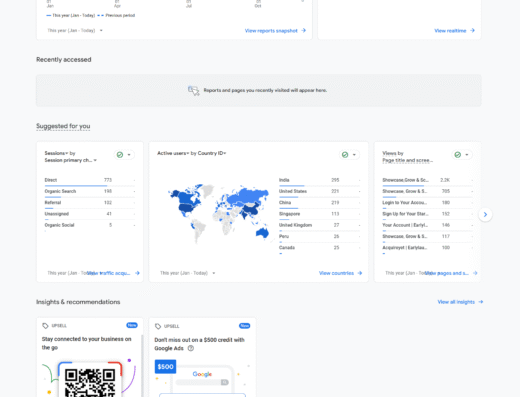This screenshot has height=397, width=520.
Task: Click the Page title and screen dimension label
Action: click(x=407, y=160)
